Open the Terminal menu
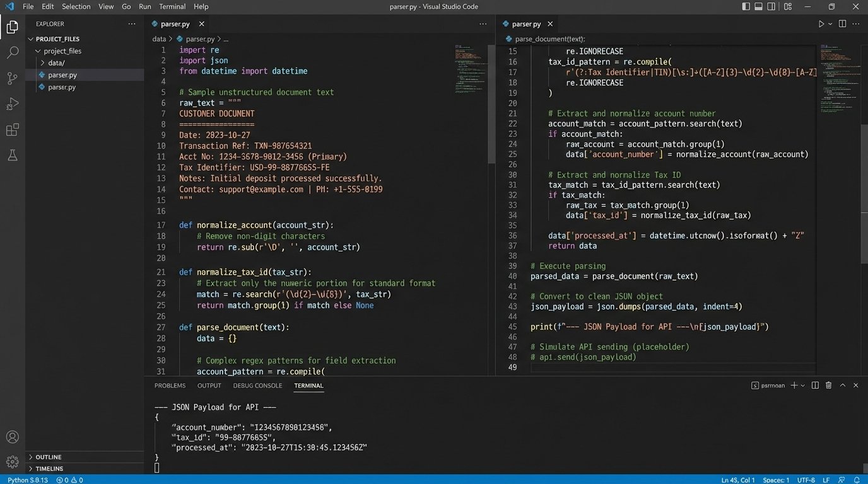Screen dimensions: 868x484 point(172,7)
